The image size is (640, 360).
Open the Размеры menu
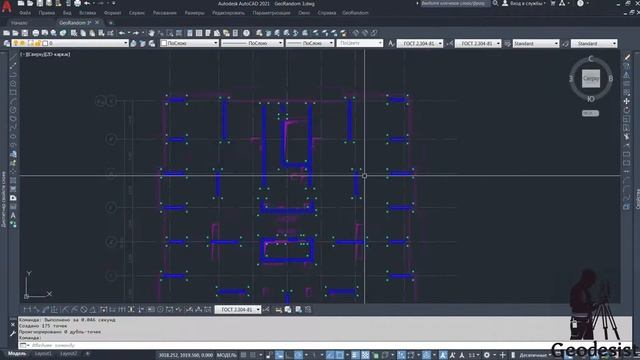[x=194, y=13]
